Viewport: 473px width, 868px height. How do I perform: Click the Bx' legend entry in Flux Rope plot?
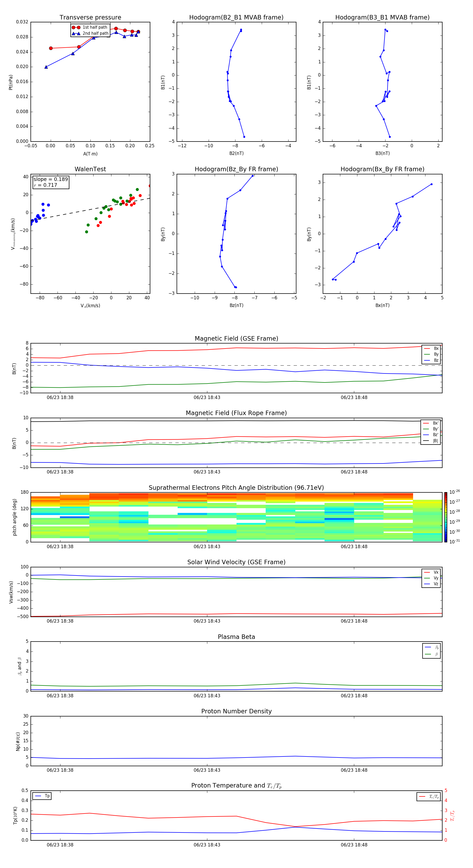pos(431,423)
